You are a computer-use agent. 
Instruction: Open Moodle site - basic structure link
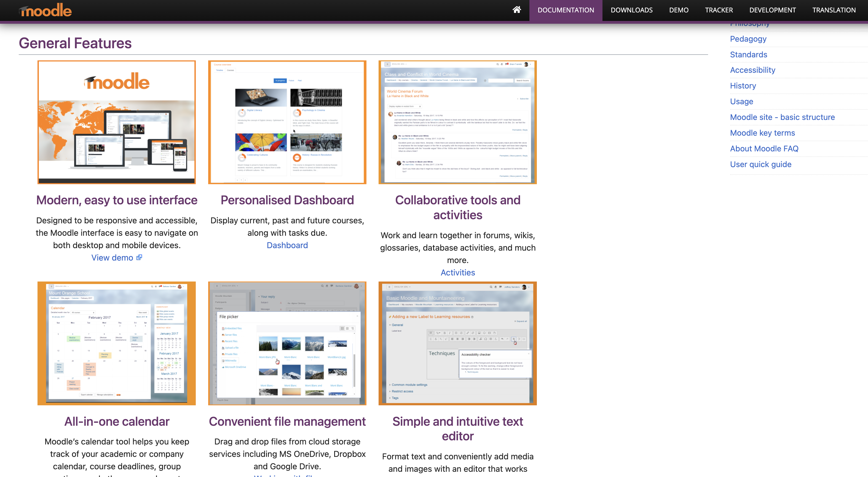pos(782,117)
